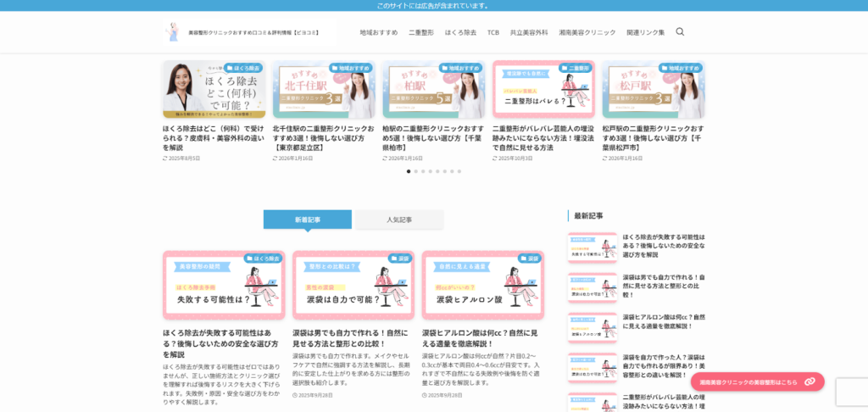Click the chain link icon on floating banner
This screenshot has width=868, height=412.
tap(810, 381)
